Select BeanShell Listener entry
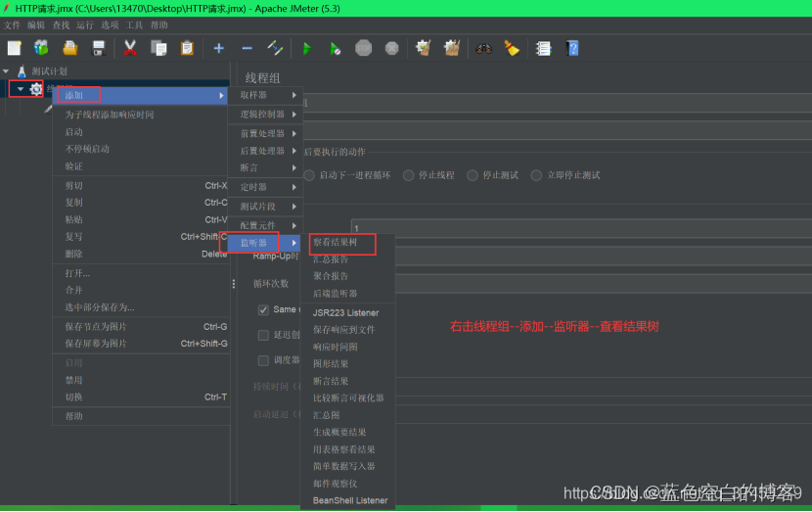The image size is (812, 512). click(348, 500)
